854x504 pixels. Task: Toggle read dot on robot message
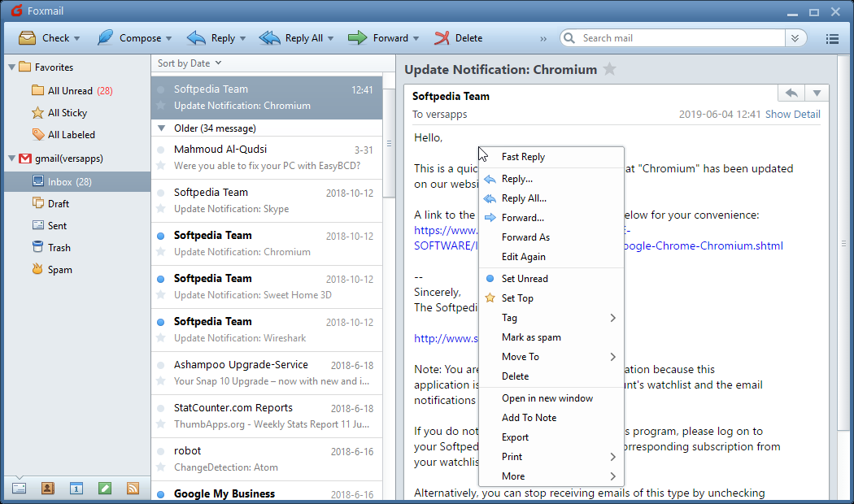pos(161,451)
